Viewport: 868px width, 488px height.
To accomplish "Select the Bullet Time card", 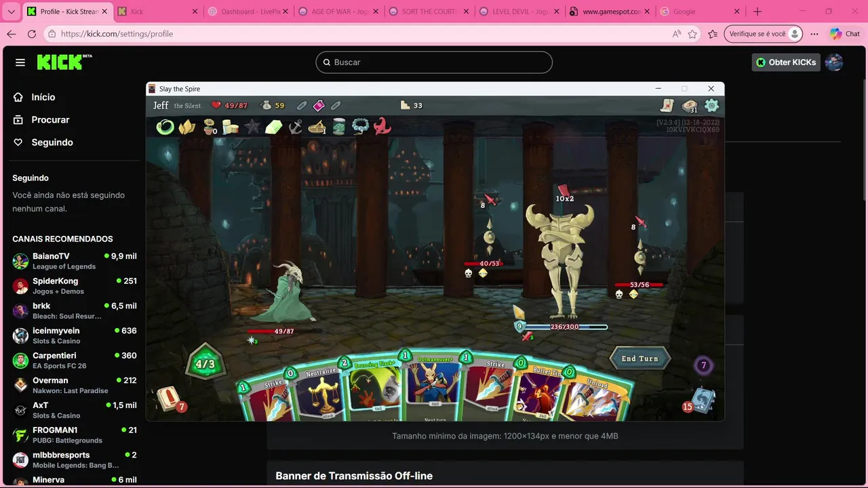I will 539,393.
